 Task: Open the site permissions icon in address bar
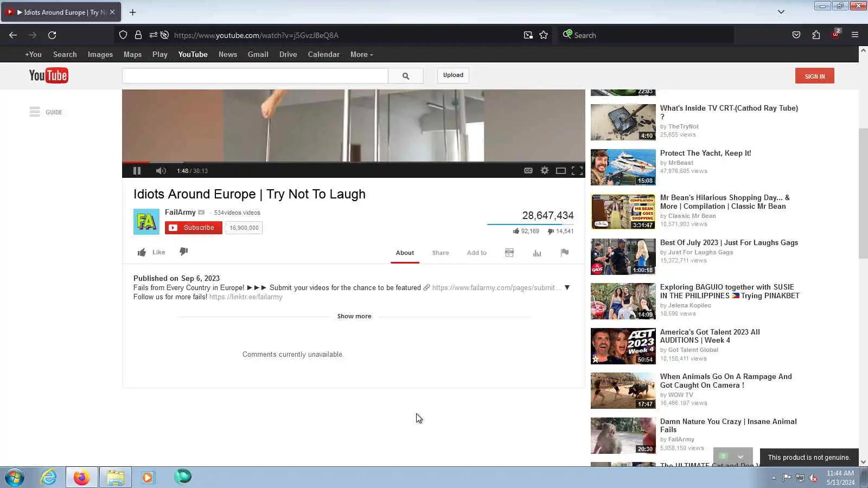click(x=153, y=35)
